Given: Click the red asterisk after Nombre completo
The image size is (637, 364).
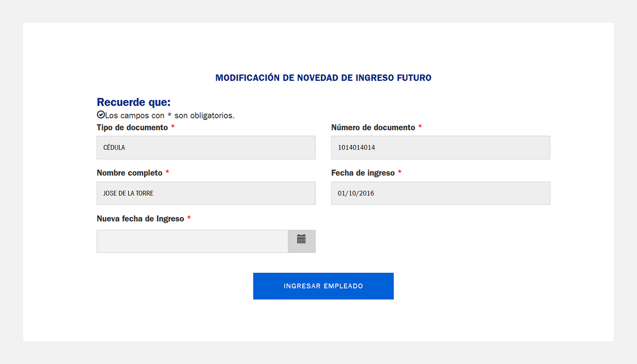Looking at the screenshot, I should 167,172.
